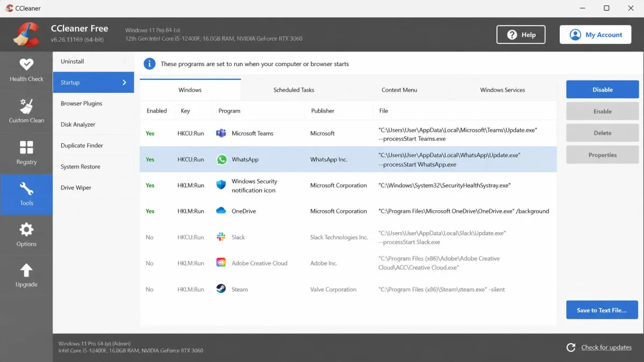Select the Slack program name
644x362 pixels.
[238, 237]
